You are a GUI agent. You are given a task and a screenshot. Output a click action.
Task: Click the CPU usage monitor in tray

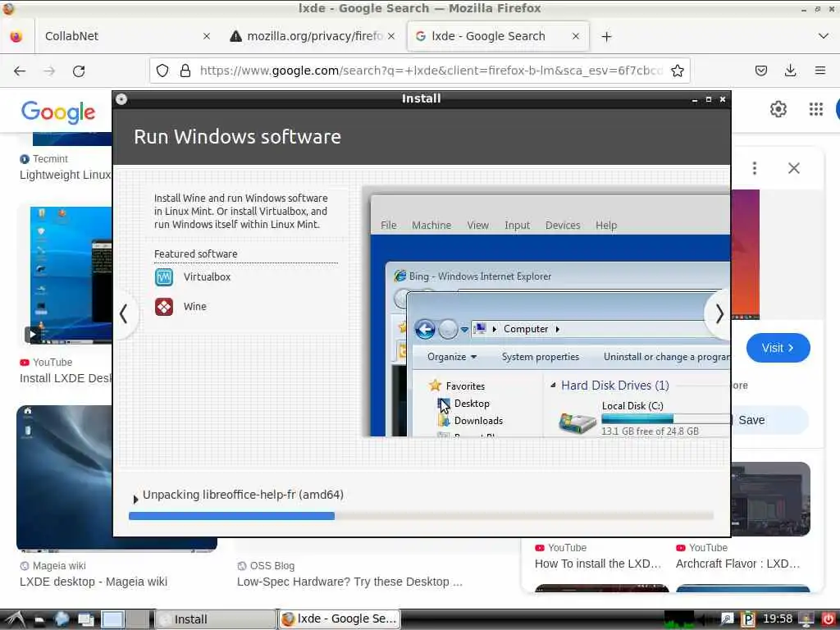point(679,619)
